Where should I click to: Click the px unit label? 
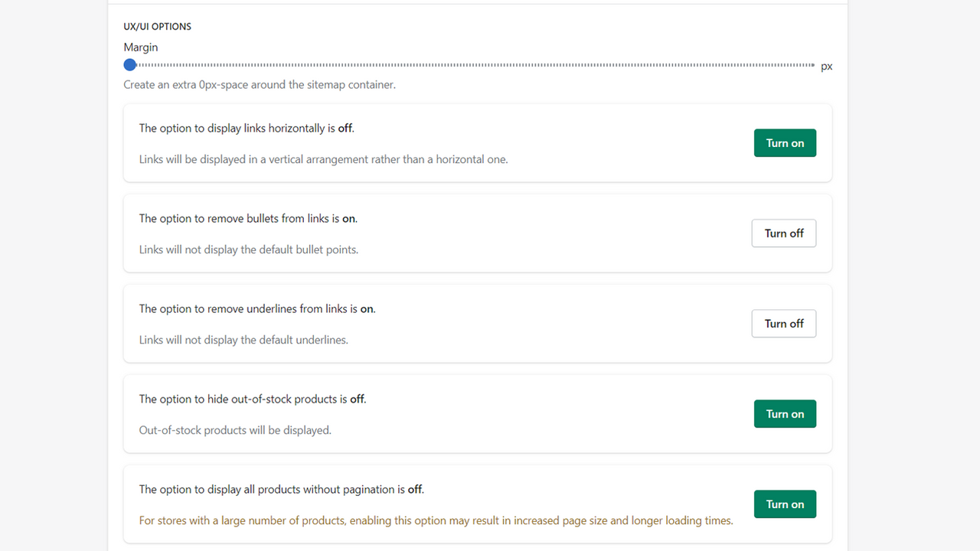pos(826,66)
